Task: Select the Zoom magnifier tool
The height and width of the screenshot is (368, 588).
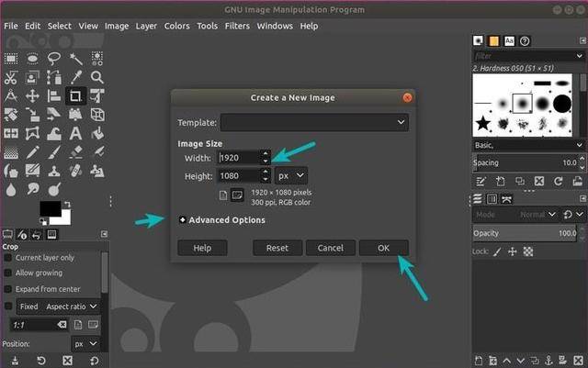Action: pos(97,77)
